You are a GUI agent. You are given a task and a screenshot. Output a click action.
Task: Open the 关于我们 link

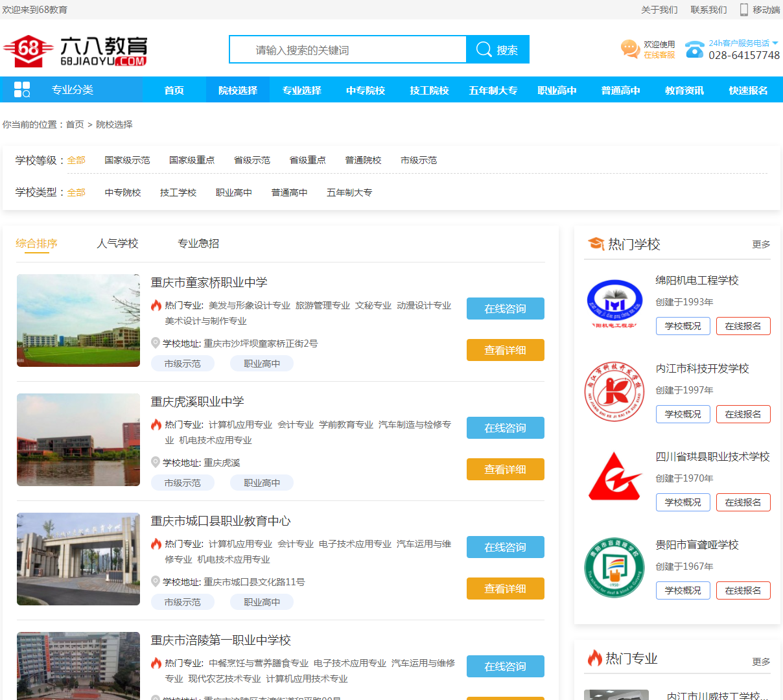659,10
